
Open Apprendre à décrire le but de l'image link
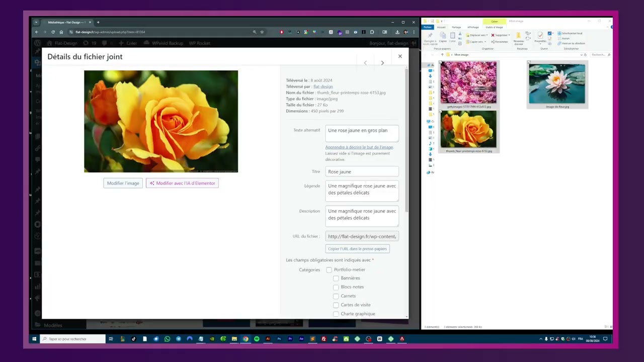coord(359,147)
